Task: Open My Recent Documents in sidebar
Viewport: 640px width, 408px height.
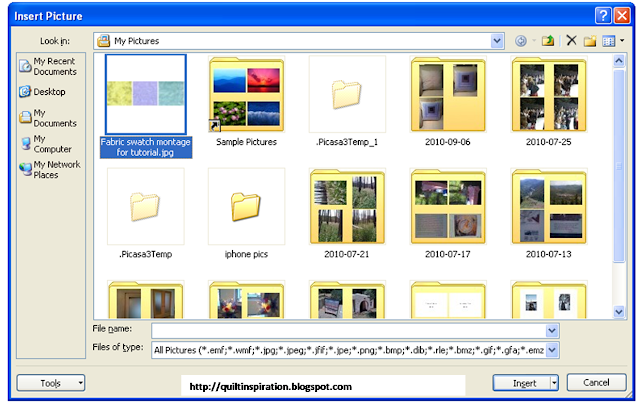Action: click(49, 66)
